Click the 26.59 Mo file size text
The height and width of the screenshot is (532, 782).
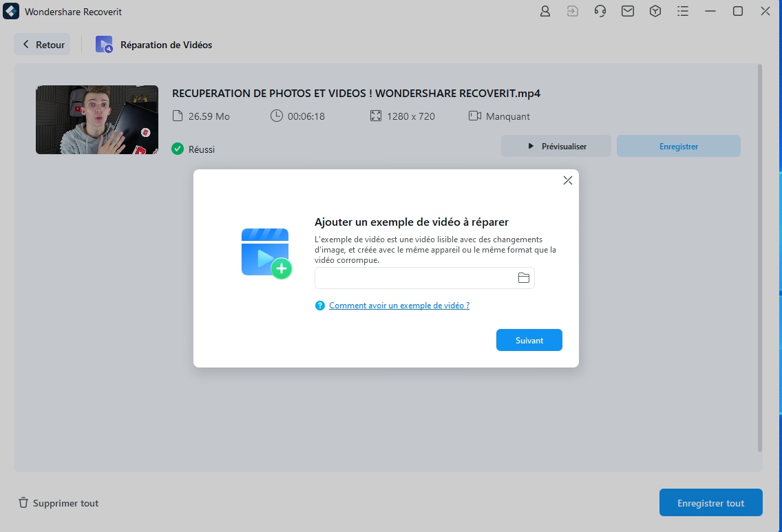point(209,116)
